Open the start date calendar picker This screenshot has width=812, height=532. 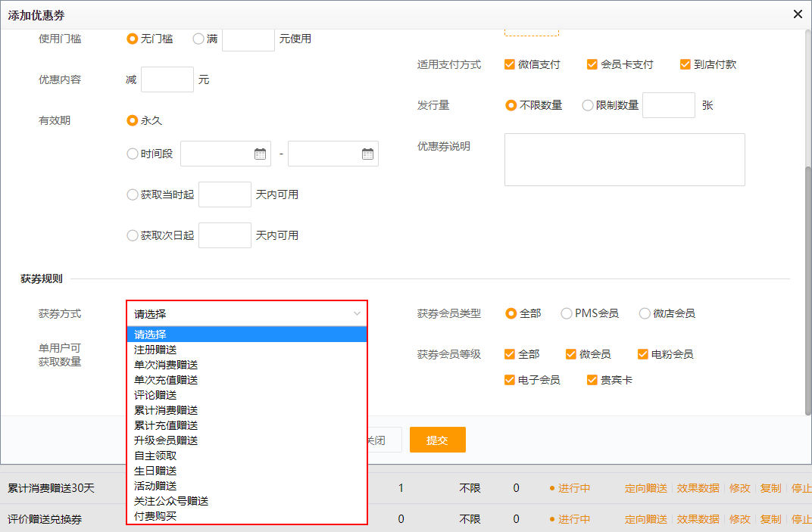click(261, 154)
